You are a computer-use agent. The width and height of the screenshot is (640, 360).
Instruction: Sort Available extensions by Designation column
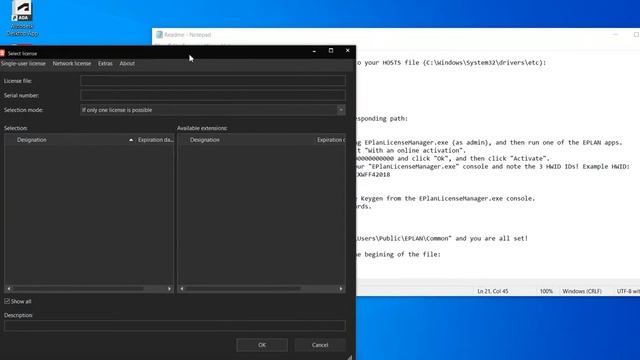pos(204,140)
